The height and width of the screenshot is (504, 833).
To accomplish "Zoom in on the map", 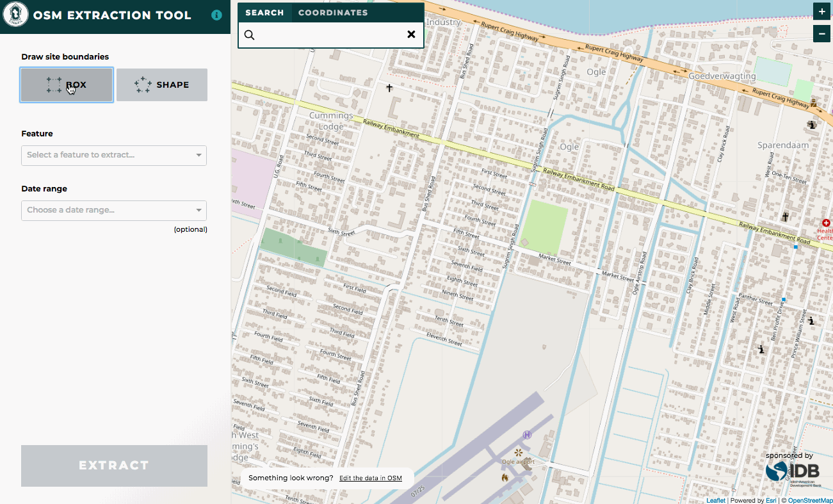I will click(x=821, y=12).
